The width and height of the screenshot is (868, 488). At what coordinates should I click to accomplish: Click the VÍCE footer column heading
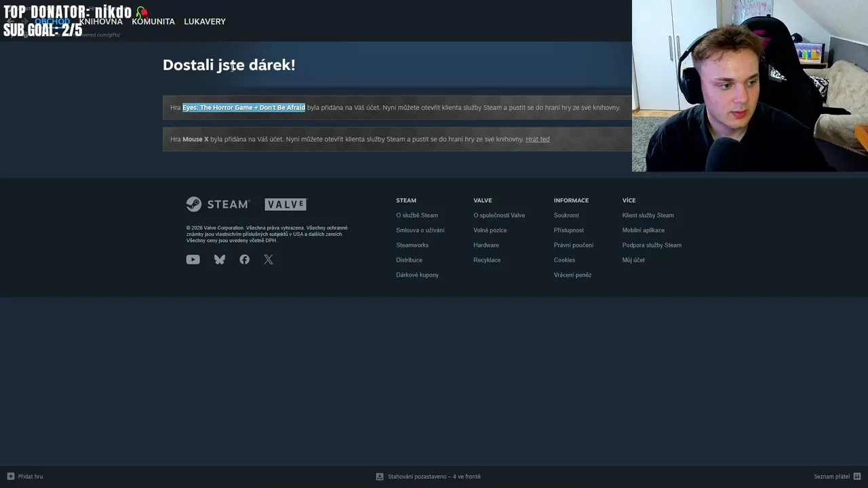[629, 201]
